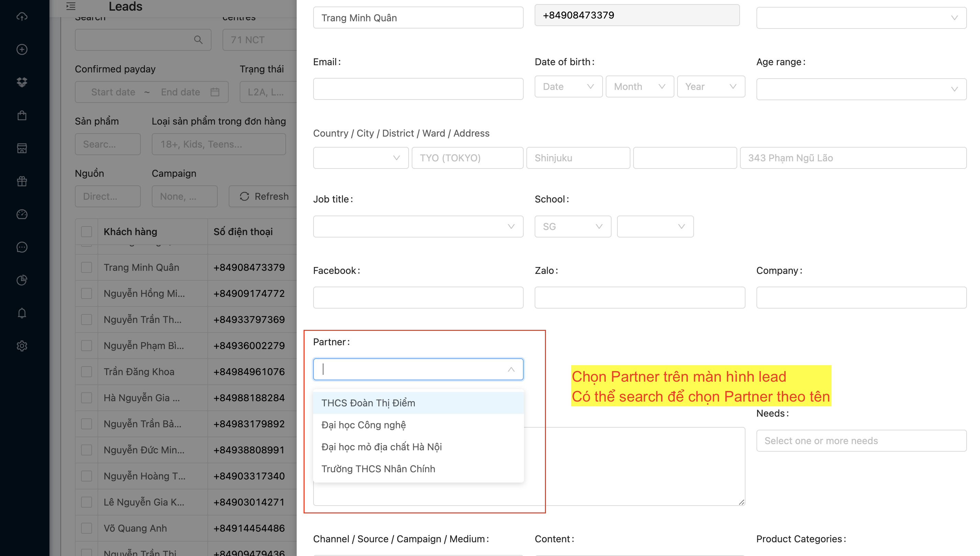Click the Email input field

418,89
